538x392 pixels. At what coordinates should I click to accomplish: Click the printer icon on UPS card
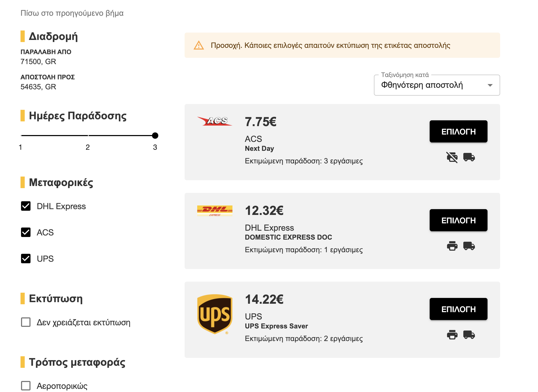tap(452, 335)
